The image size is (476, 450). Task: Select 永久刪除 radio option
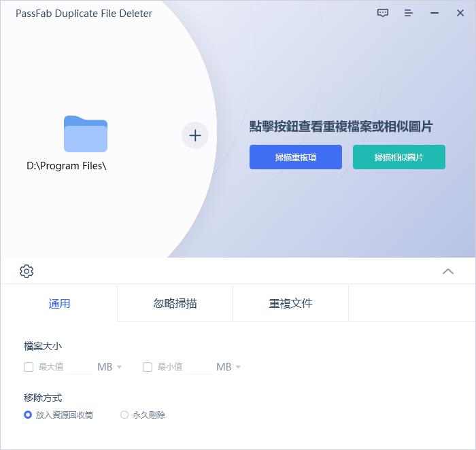tap(124, 415)
